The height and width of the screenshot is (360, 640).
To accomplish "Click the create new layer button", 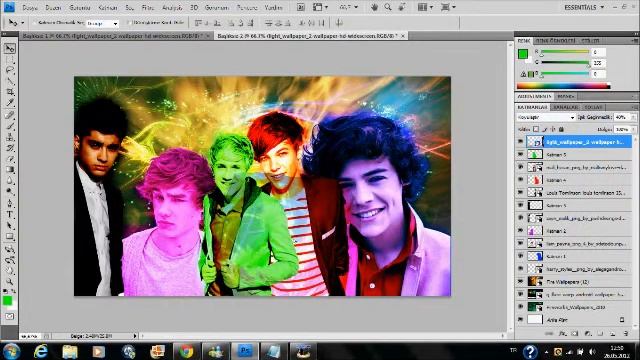I will pyautogui.click(x=613, y=333).
